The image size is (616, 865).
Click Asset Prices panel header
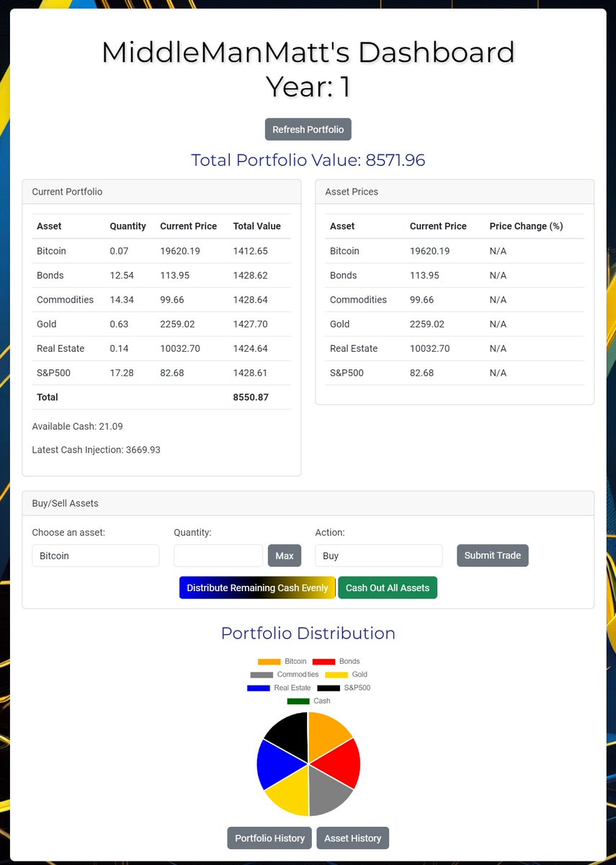[455, 192]
